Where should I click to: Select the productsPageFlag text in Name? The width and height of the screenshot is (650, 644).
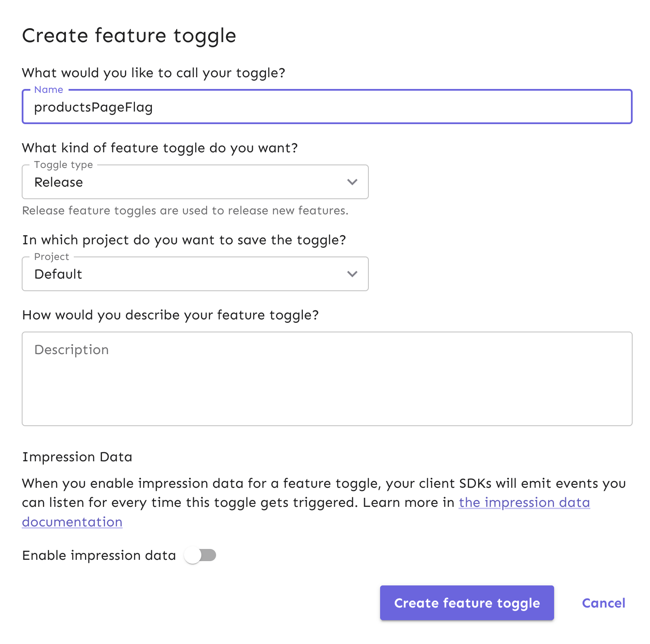coord(94,107)
